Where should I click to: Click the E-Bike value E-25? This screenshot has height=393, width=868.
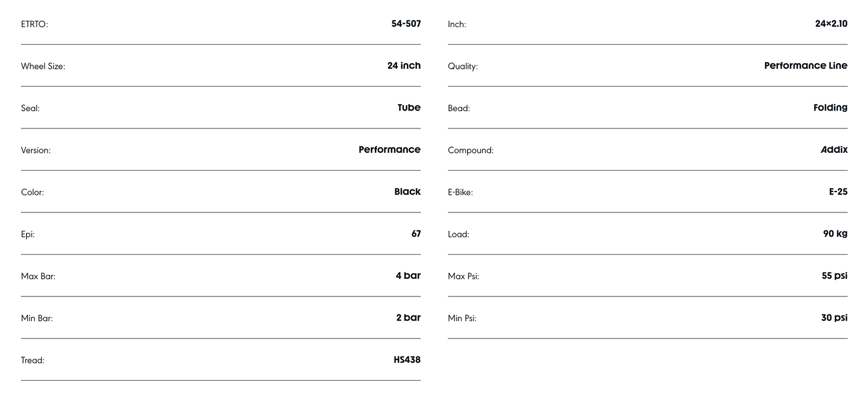tap(838, 192)
